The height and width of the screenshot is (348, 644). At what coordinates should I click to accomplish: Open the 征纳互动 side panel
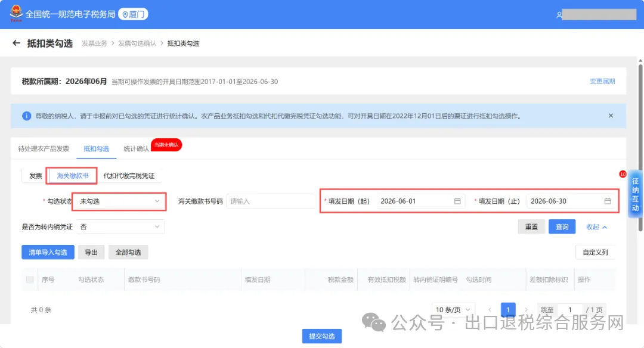635,194
